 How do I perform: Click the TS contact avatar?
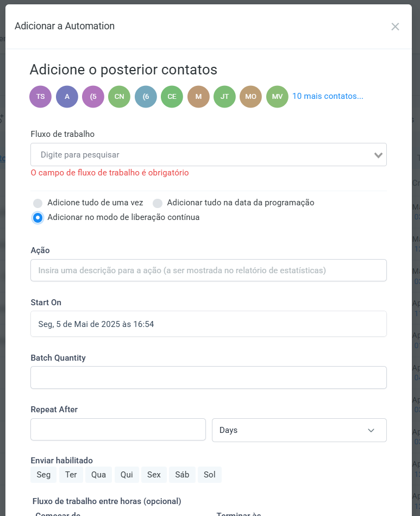pyautogui.click(x=40, y=97)
